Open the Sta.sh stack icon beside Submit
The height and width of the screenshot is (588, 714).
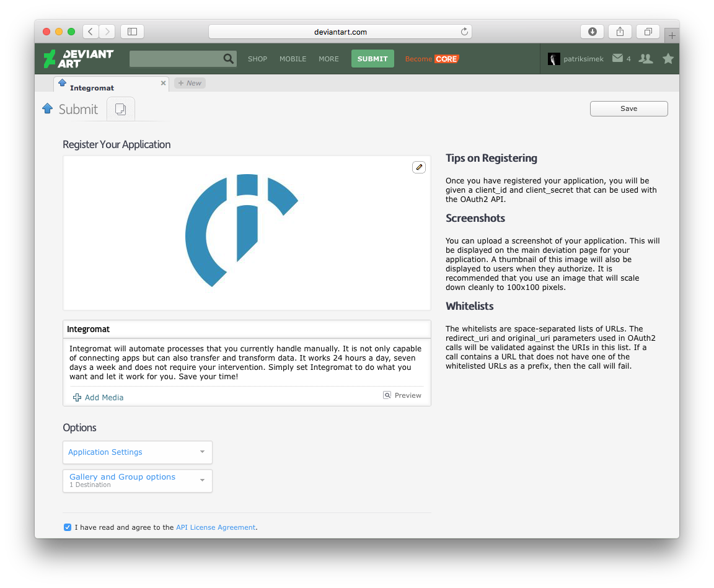tap(121, 109)
